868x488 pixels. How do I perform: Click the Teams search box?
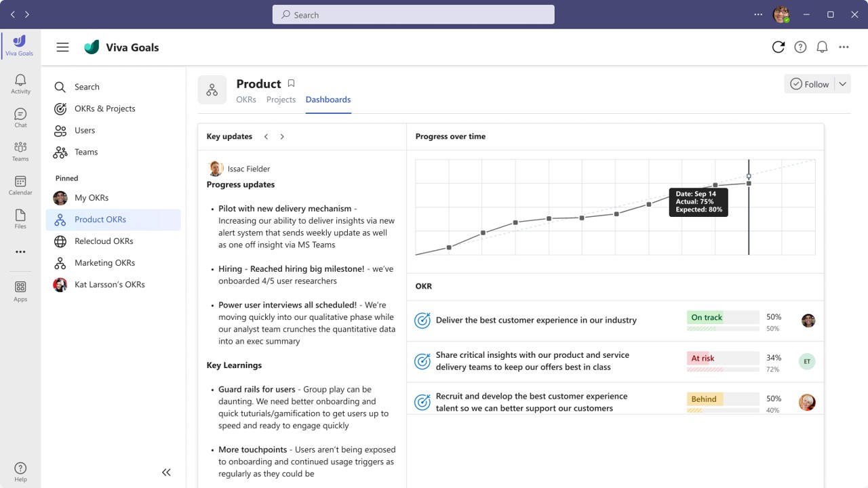(x=414, y=15)
